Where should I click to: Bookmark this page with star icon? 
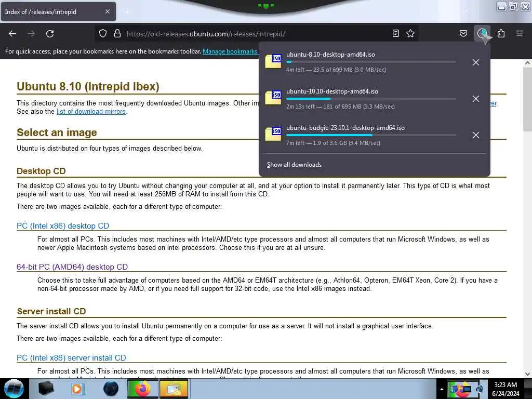410,33
